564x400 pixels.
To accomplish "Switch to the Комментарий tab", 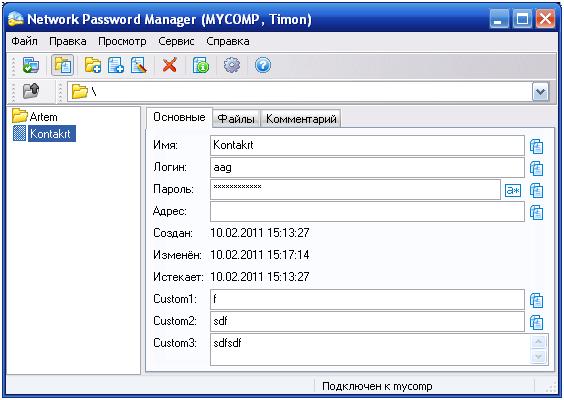I will tap(301, 119).
